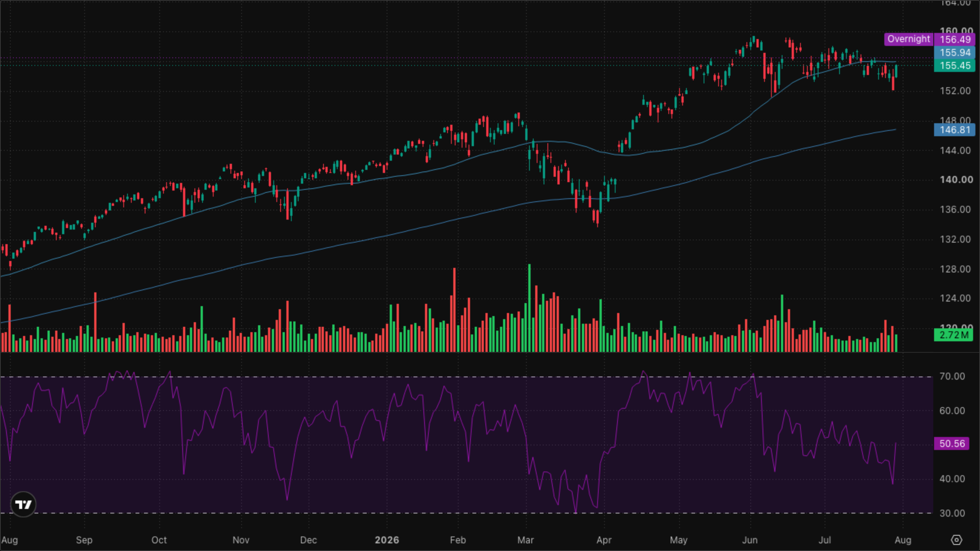Screen dimensions: 980x551
Task: Select the 128.00 price axis tick
Action: click(955, 269)
